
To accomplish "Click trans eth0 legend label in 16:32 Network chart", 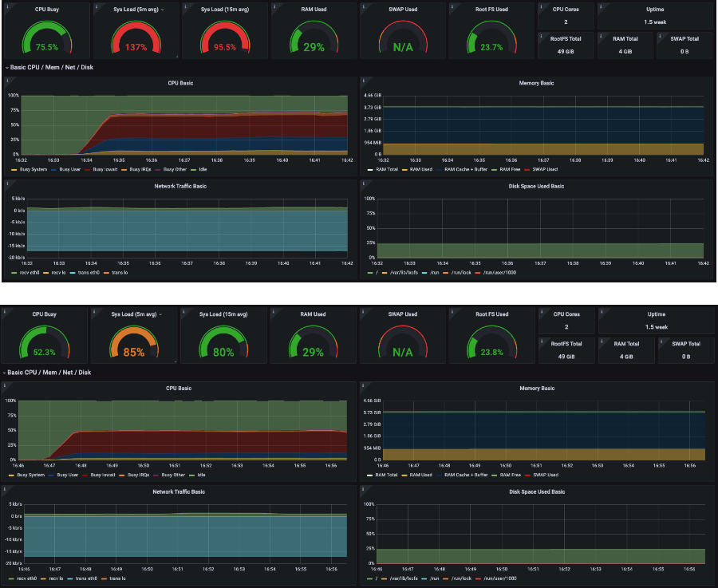I will pyautogui.click(x=89, y=273).
